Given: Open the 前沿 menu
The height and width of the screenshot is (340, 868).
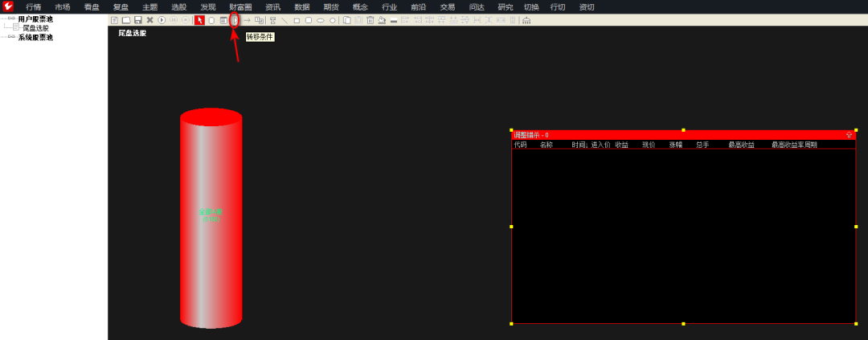Looking at the screenshot, I should (x=419, y=7).
